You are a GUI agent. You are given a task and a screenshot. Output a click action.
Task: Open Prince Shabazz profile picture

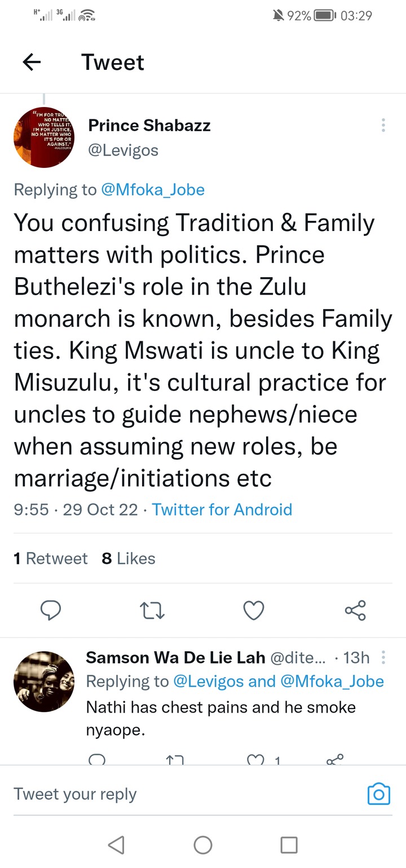pos(44,137)
